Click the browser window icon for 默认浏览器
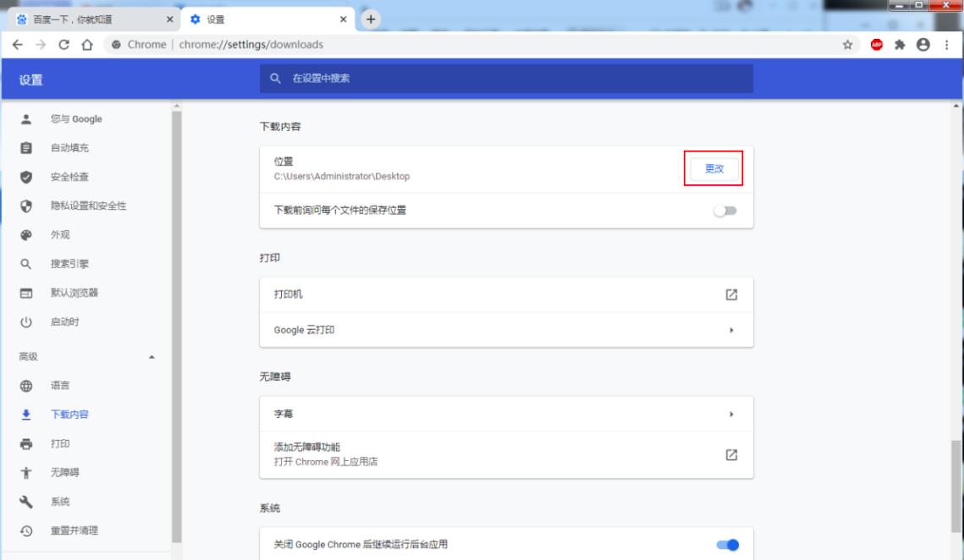 tap(26, 294)
